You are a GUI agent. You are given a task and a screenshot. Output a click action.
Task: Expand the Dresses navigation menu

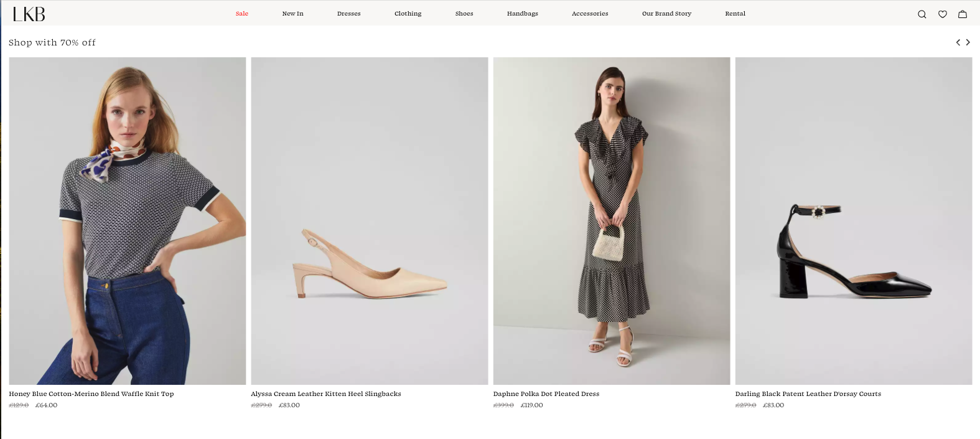point(348,14)
